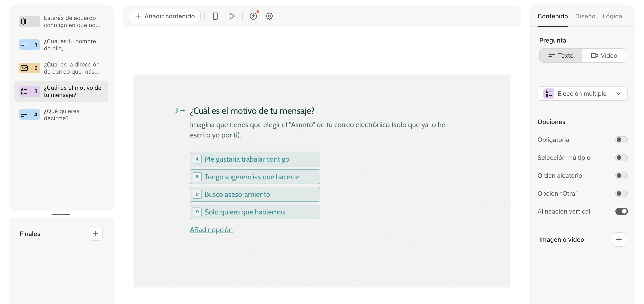The height and width of the screenshot is (304, 644).
Task: Turn on Selección múltiple switch
Action: tap(621, 158)
